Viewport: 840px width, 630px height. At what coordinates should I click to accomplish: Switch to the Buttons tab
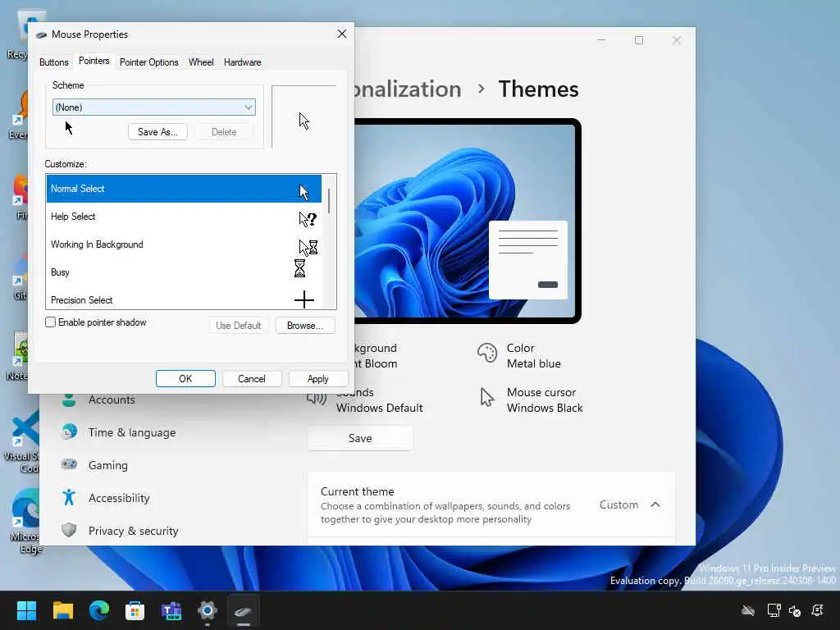[x=53, y=62]
